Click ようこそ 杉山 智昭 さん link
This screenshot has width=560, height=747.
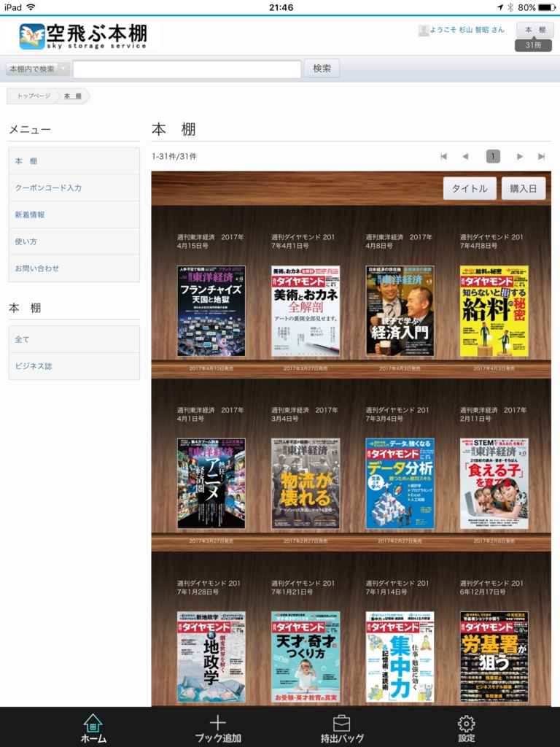pyautogui.click(x=467, y=29)
